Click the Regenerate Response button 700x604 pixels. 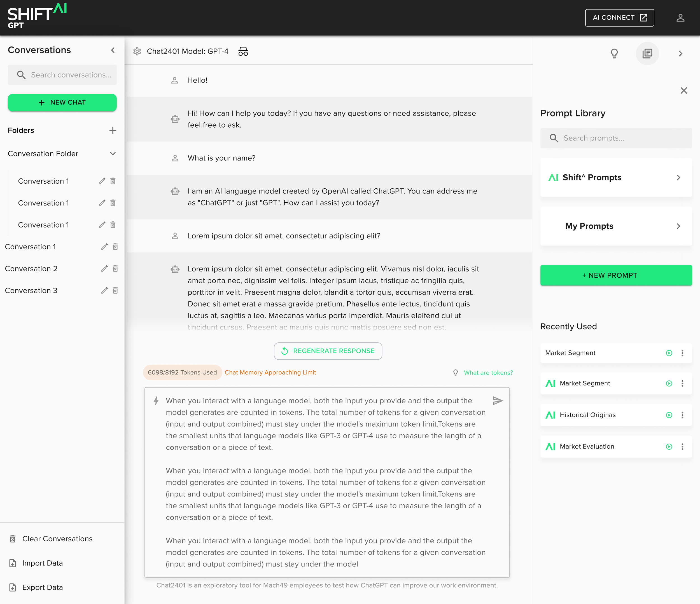coord(328,351)
